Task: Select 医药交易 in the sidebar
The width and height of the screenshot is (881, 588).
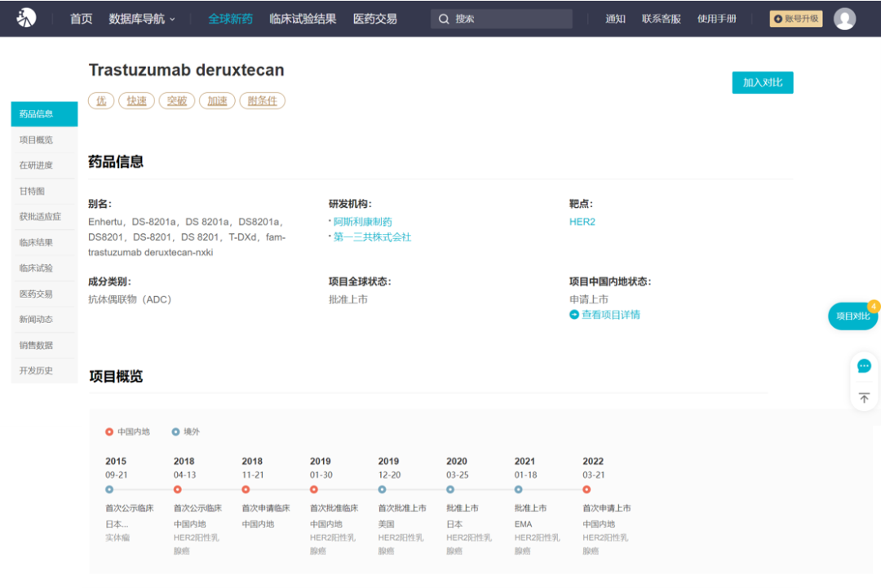Action: (x=44, y=294)
